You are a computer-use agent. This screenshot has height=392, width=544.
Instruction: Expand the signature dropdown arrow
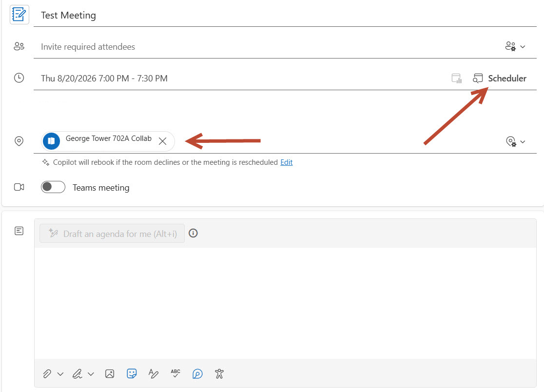[91, 374]
